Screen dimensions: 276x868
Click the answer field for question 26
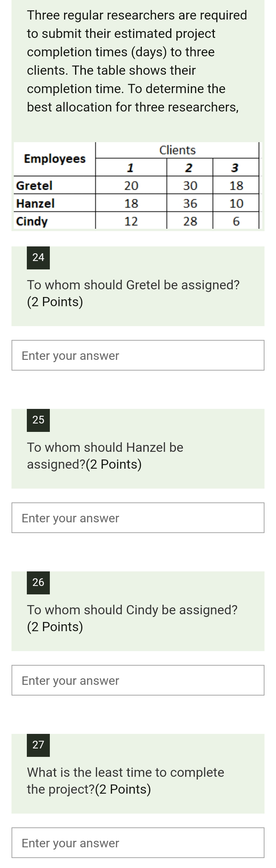coord(138,680)
